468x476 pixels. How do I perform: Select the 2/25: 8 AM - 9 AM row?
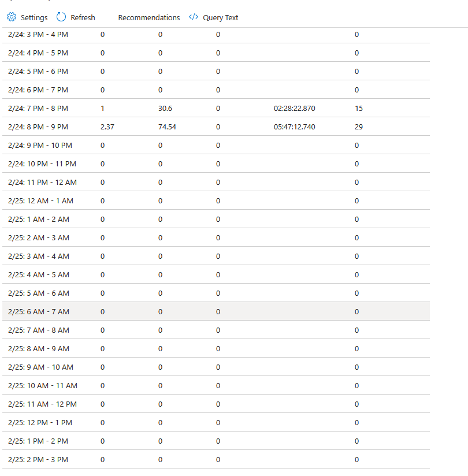(x=216, y=348)
